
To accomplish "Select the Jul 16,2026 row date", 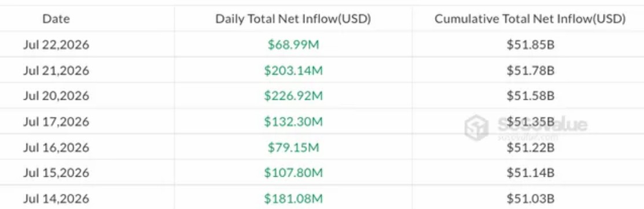I will click(56, 147).
